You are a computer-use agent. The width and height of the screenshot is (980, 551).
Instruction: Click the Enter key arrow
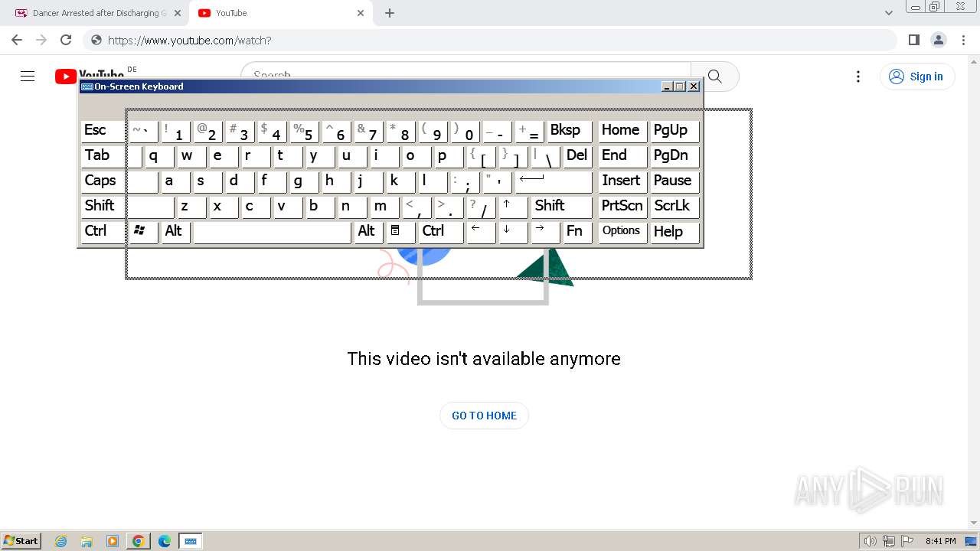coord(554,181)
